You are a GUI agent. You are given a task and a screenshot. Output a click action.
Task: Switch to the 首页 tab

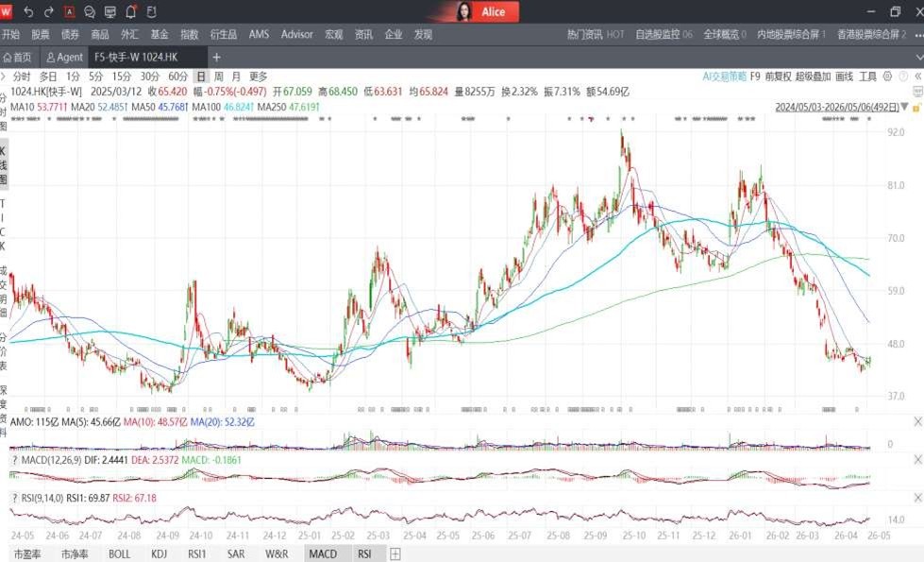tap(17, 58)
